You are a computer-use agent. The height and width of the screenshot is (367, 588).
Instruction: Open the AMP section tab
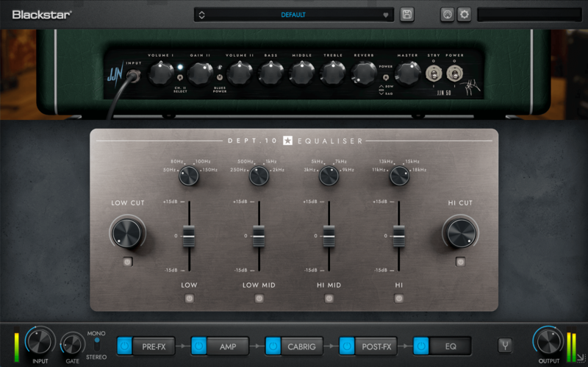click(228, 346)
